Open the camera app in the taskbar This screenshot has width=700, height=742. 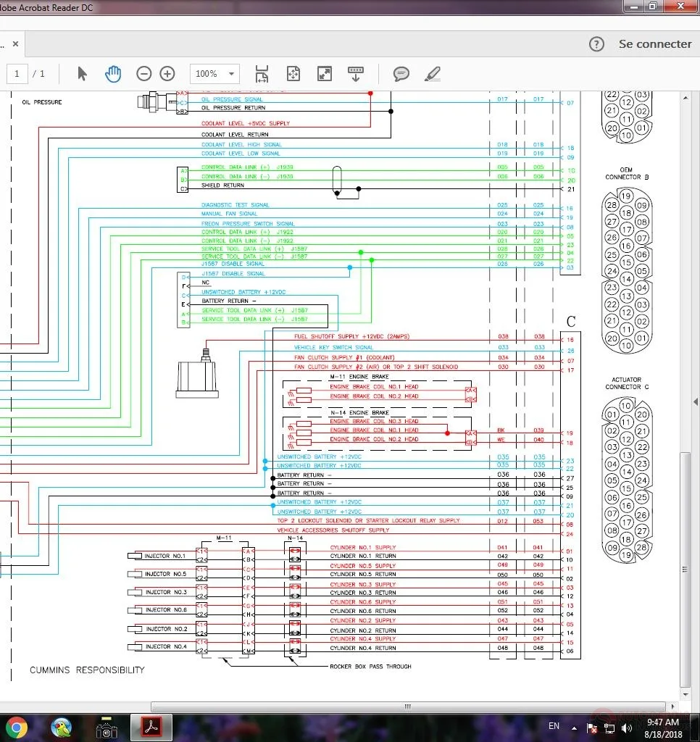[x=106, y=728]
